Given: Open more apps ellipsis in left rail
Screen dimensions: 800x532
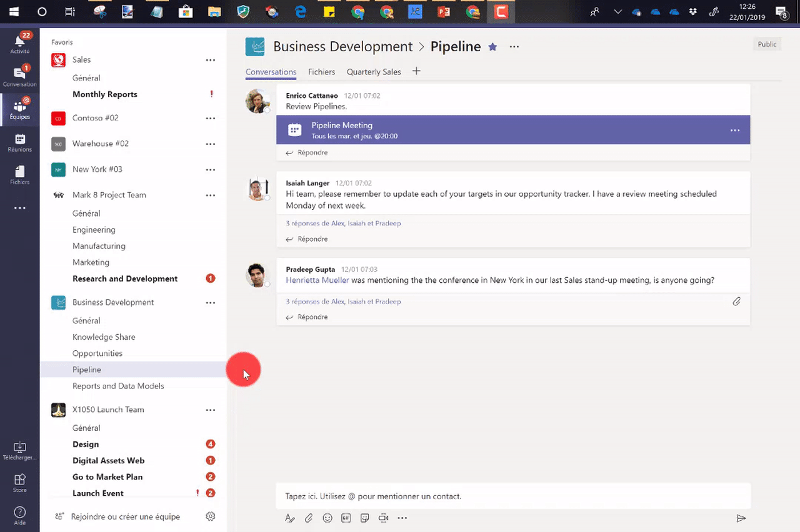Looking at the screenshot, I should 20,208.
